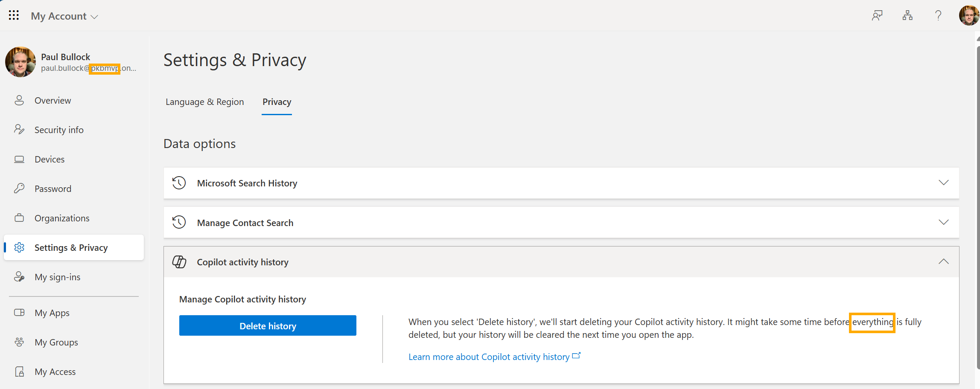Open the help question mark icon
980x389 pixels.
click(938, 16)
